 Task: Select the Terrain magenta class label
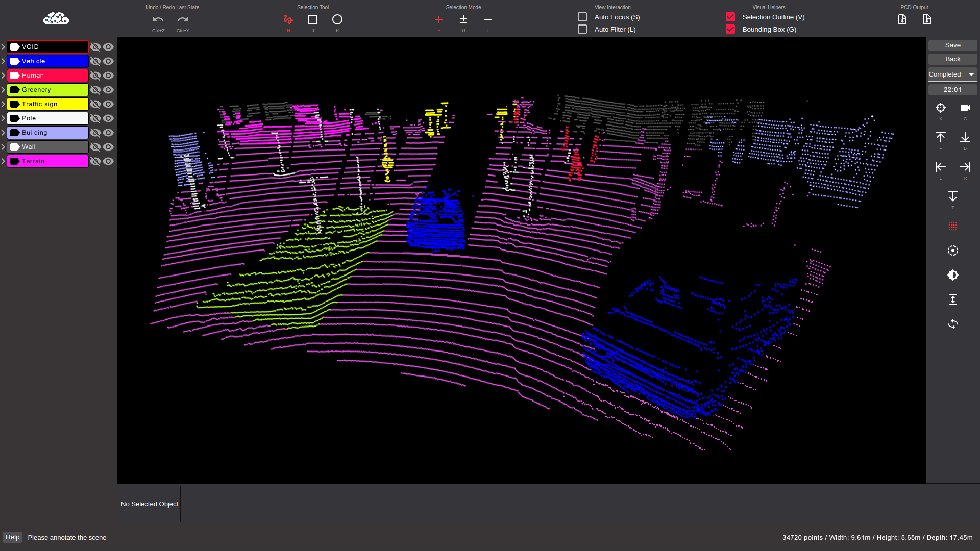tap(47, 161)
